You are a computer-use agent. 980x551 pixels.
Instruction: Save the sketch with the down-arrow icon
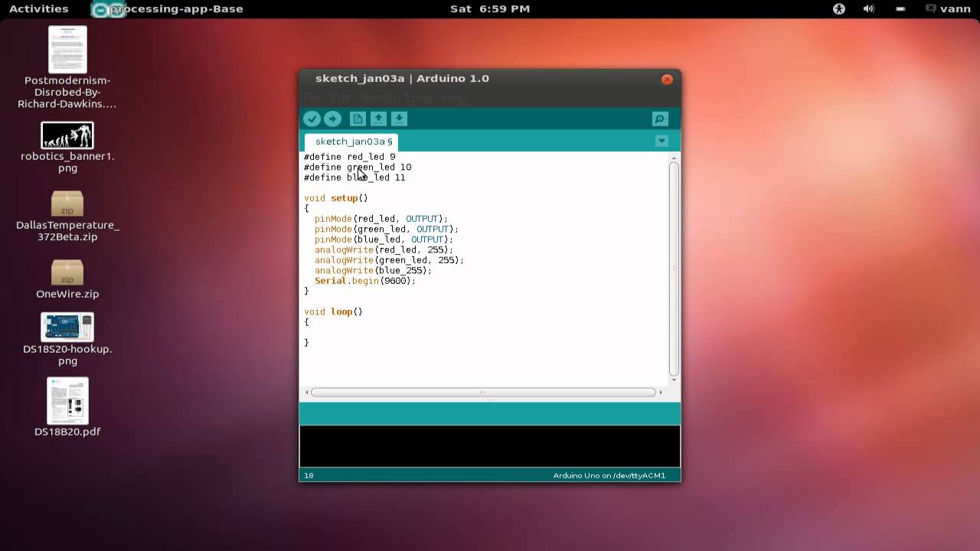(x=399, y=119)
